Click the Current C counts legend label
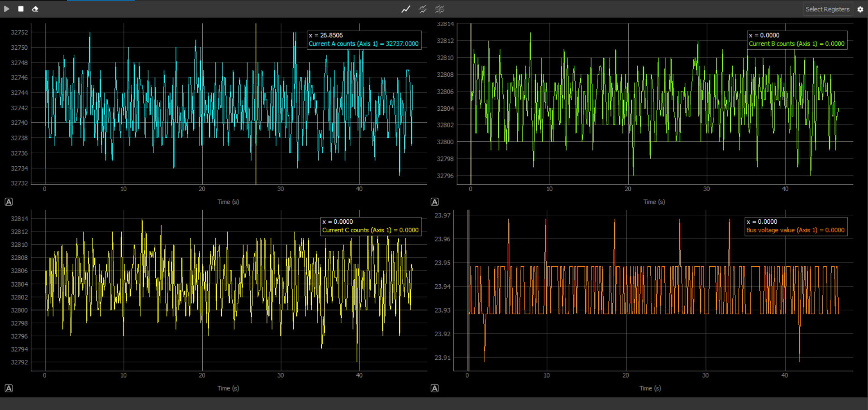 (370, 230)
